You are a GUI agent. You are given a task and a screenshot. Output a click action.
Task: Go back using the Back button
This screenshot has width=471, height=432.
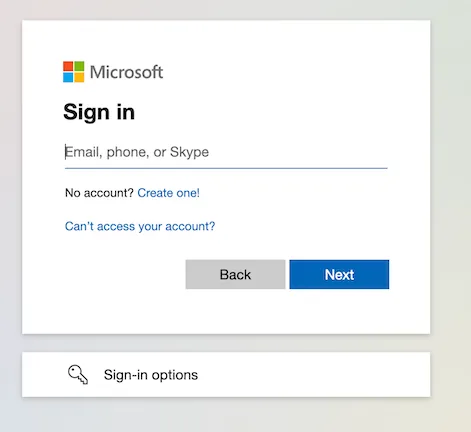pyautogui.click(x=235, y=274)
